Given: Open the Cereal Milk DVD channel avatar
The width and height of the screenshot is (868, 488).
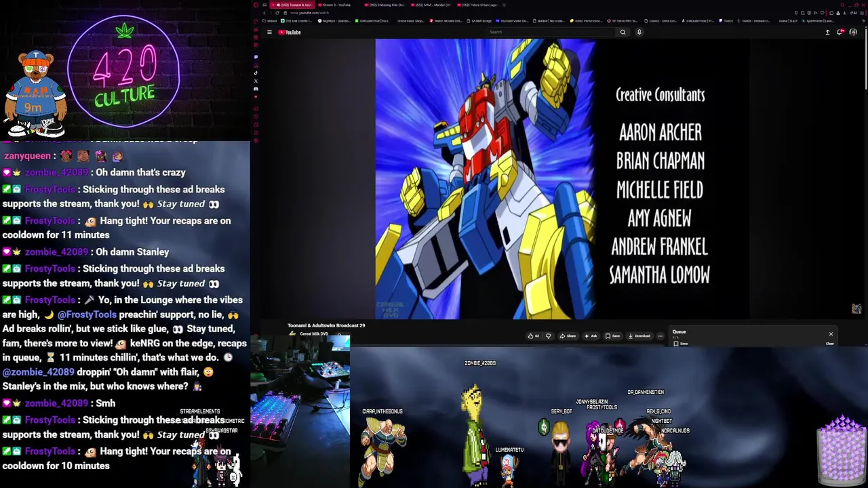Looking at the screenshot, I should click(x=292, y=333).
